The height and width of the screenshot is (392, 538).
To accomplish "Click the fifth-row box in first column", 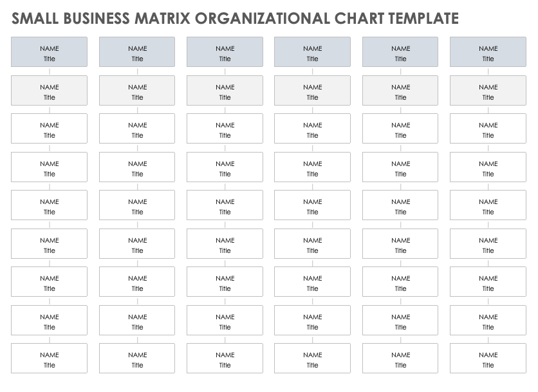I will [49, 205].
